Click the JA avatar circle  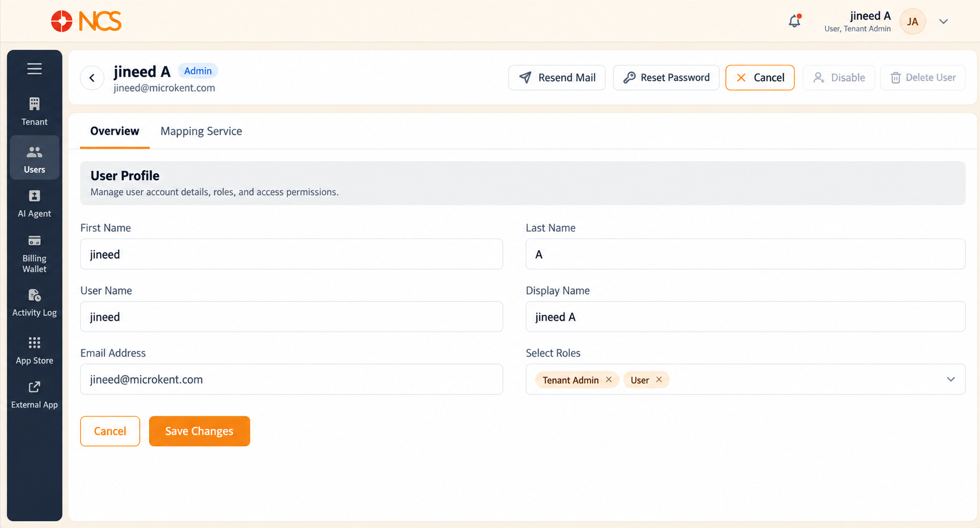pos(912,22)
